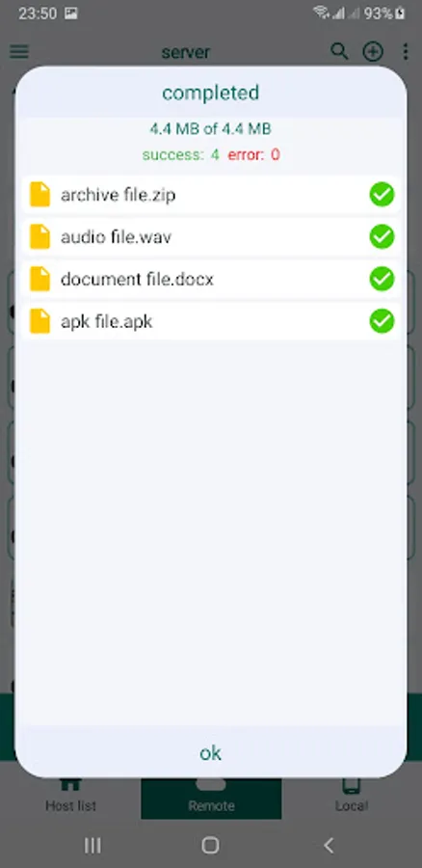
Task: Select the archive file.zip file icon
Action: [x=40, y=195]
